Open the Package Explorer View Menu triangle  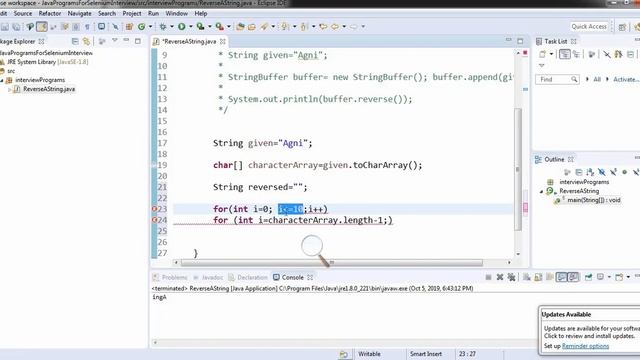pyautogui.click(x=115, y=41)
